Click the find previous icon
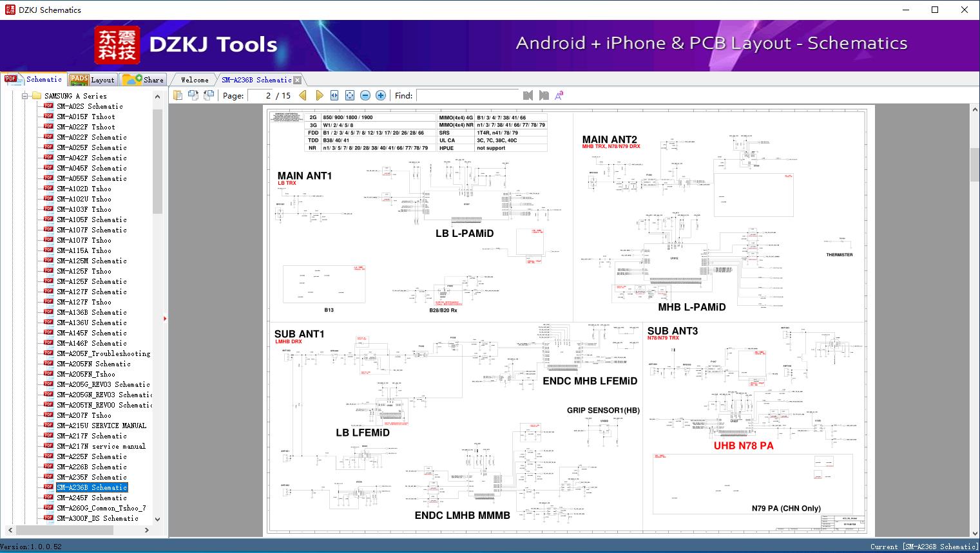The width and height of the screenshot is (980, 553). [528, 95]
